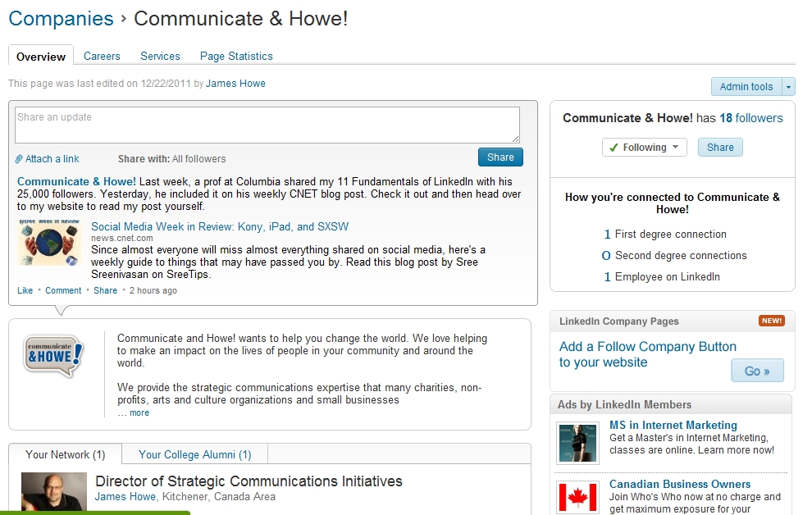
Task: Select the Your Network (1) tab
Action: click(66, 454)
